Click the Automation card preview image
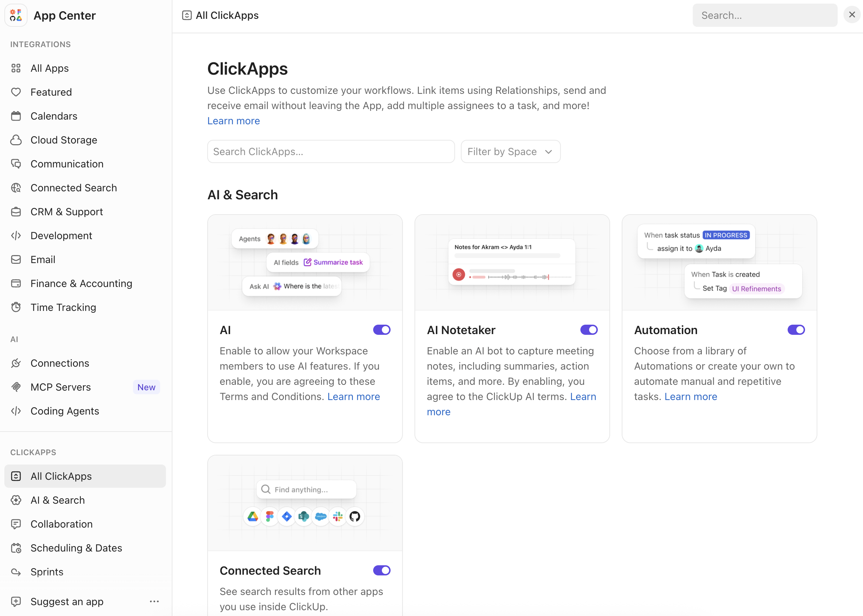This screenshot has width=863, height=616. click(719, 262)
